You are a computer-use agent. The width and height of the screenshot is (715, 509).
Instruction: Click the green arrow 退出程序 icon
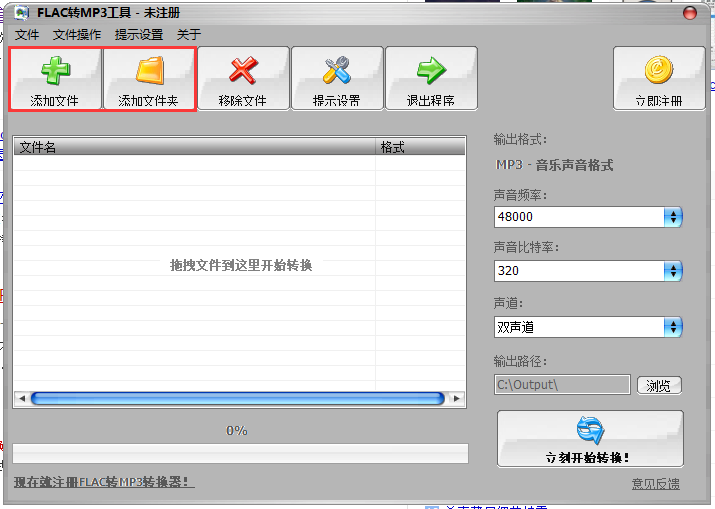tap(430, 70)
